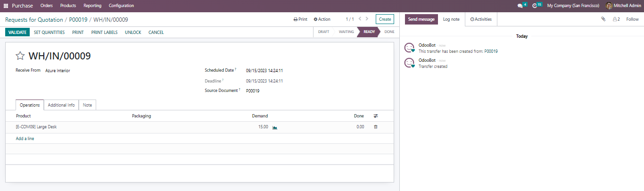
Task: Open the Action dropdown menu
Action: pyautogui.click(x=322, y=19)
